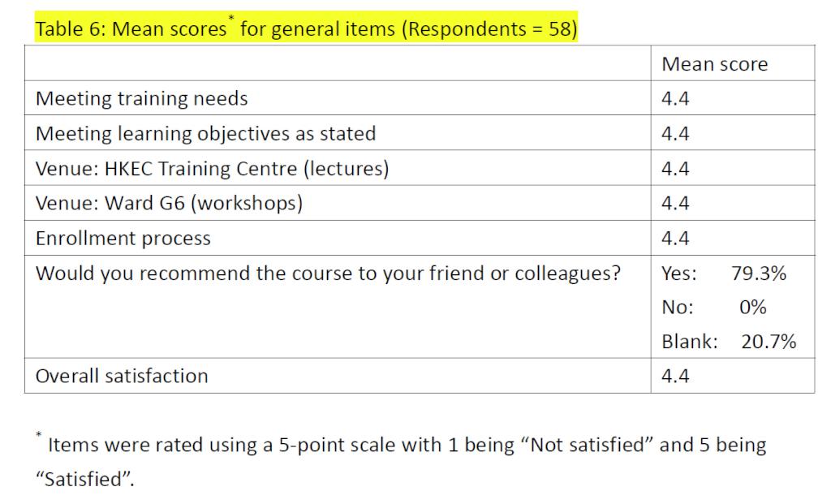Click the Enrollment process row label
Viewport: 831px width, 504px height.
123,239
